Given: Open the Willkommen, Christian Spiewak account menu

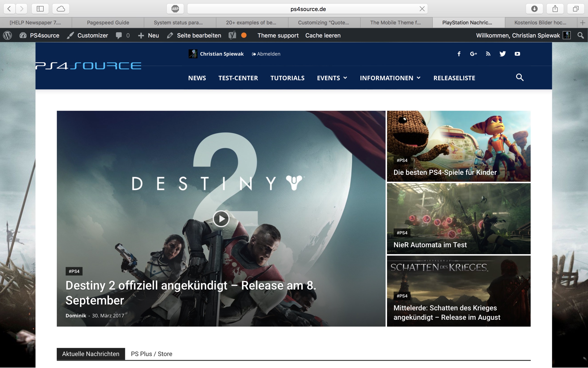Looking at the screenshot, I should pos(523,35).
